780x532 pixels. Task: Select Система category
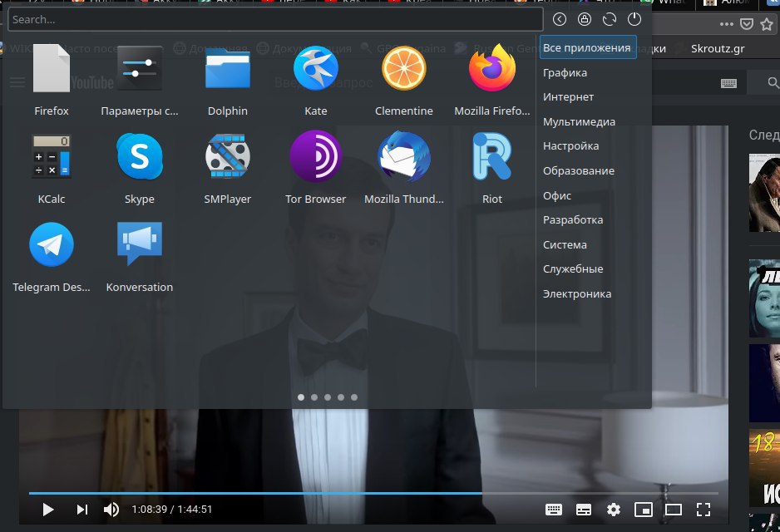click(x=565, y=244)
